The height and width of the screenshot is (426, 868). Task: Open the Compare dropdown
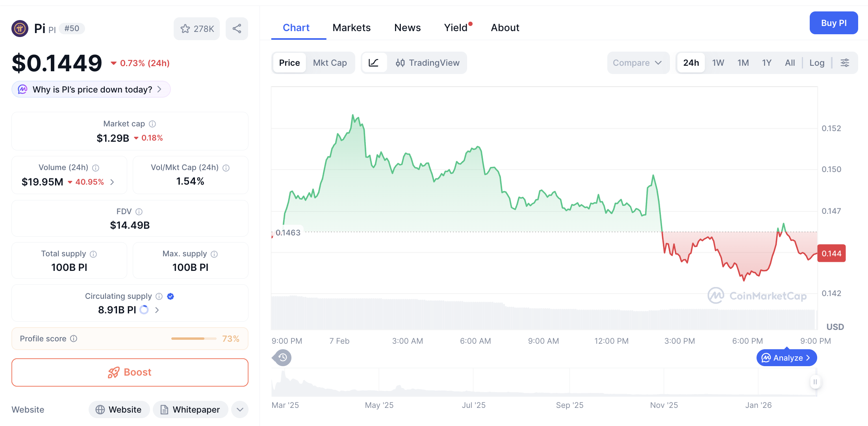click(x=638, y=63)
